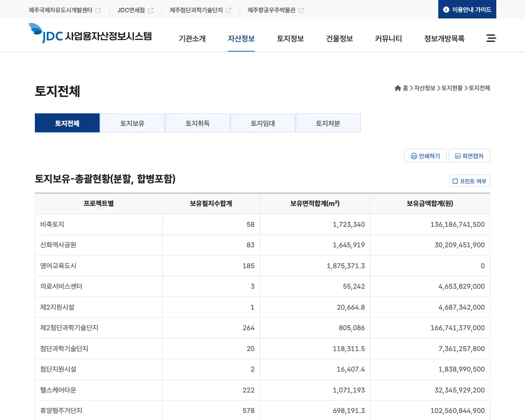This screenshot has height=420, width=525.
Task: Select the 휴양형주거단지 row label
Action: tap(61, 411)
